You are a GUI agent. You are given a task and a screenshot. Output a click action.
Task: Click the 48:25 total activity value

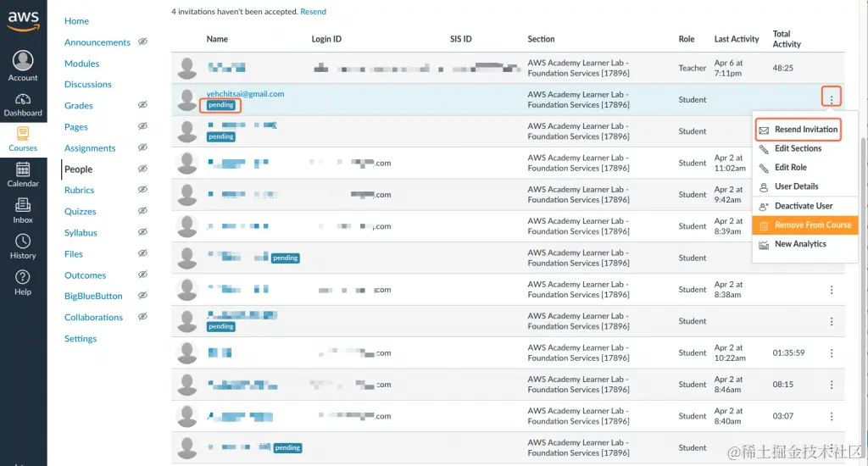[782, 68]
